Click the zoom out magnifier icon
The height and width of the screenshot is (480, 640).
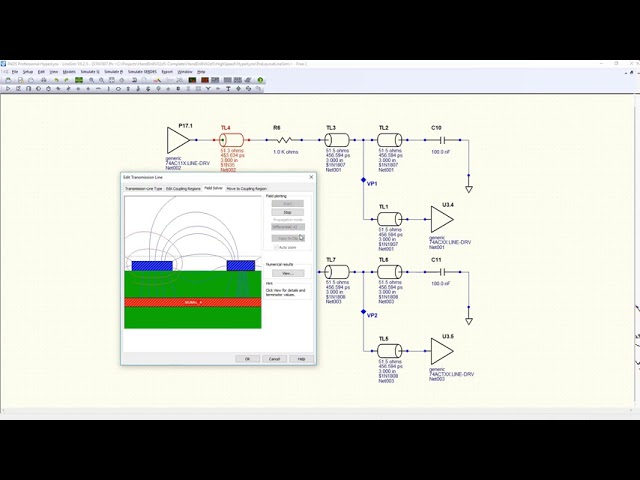tap(102, 80)
